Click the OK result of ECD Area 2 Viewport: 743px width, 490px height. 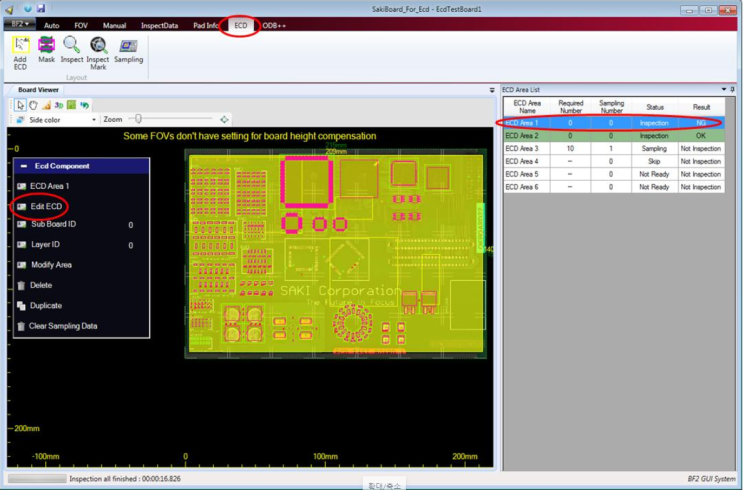(701, 136)
